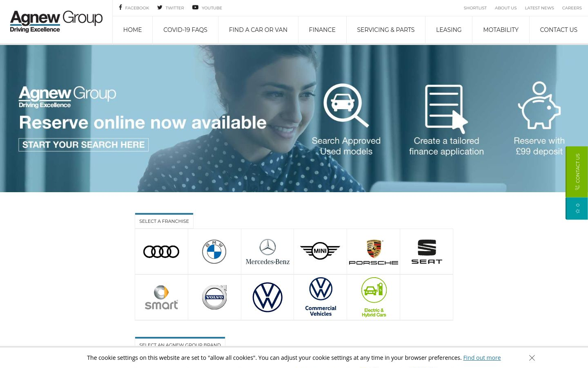The height and width of the screenshot is (368, 588).
Task: Select the Porsche franchise logo
Action: [373, 251]
